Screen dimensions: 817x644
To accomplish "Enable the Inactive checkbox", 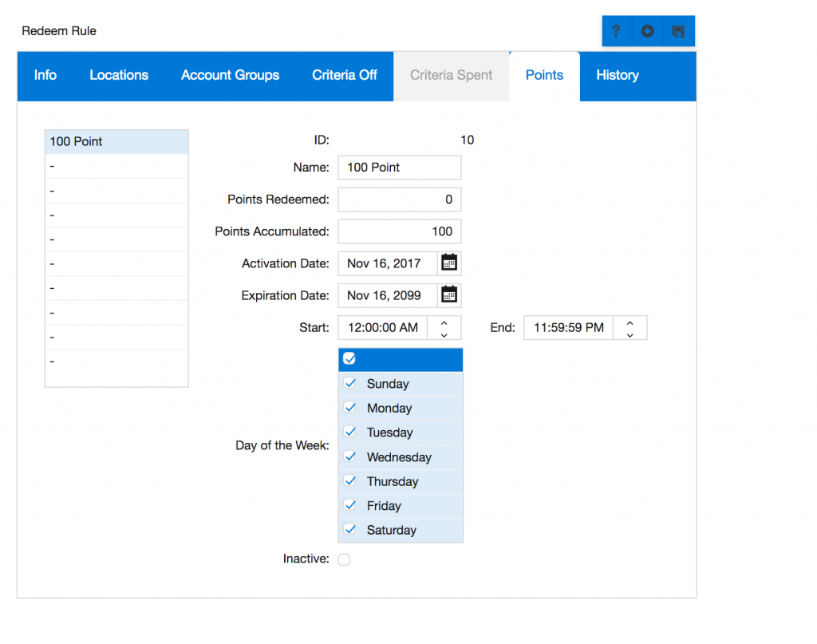I will (344, 559).
